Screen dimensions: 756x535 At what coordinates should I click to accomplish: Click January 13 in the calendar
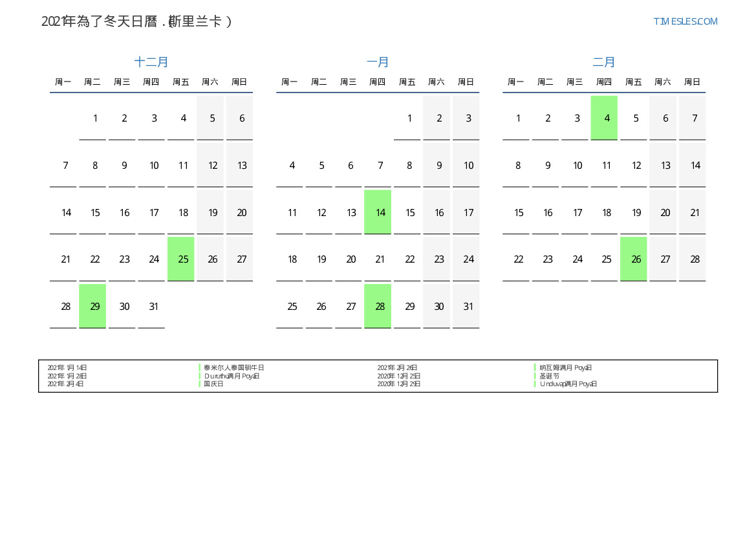coord(348,212)
